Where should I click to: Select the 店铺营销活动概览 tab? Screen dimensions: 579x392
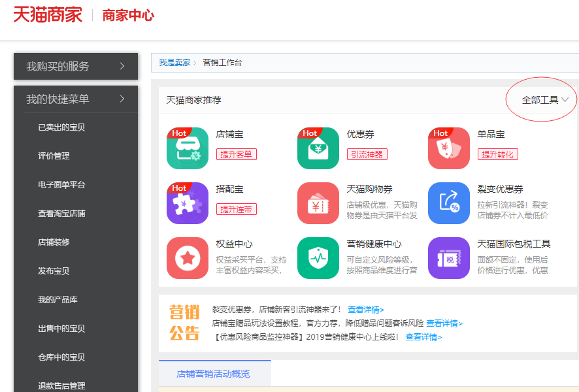click(215, 374)
